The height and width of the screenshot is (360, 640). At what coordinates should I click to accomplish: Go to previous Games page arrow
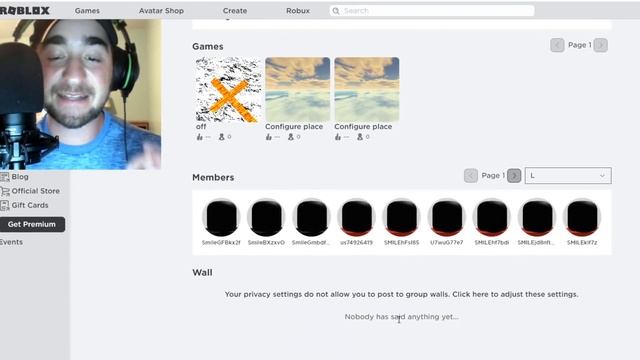557,45
